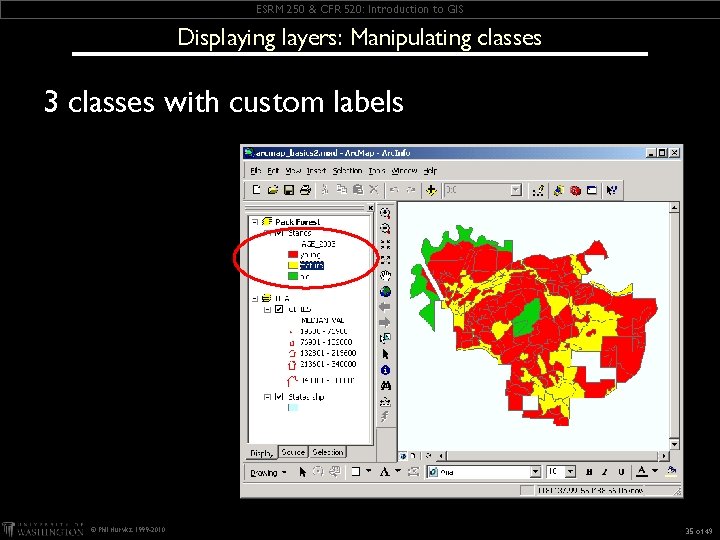Open the map scale dropdown
The image size is (720, 540).
(x=516, y=190)
